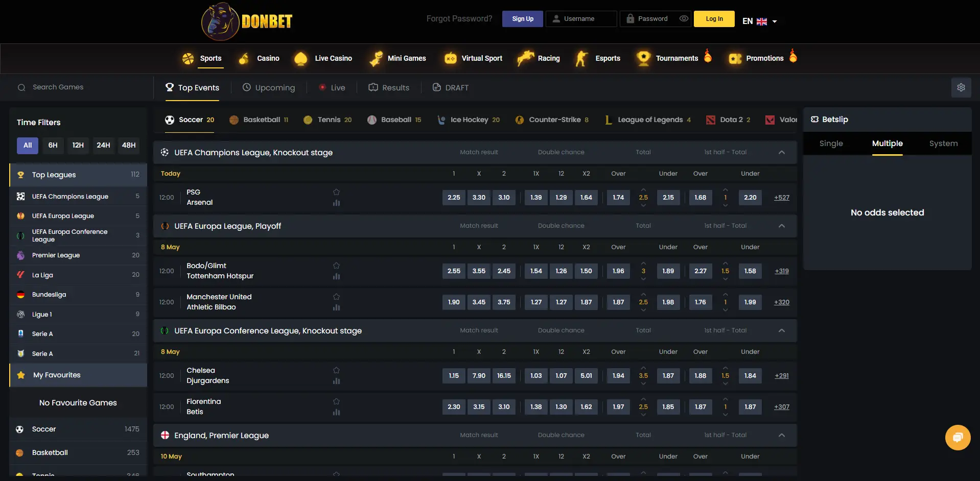Click Tournaments trophy icon

pos(643,58)
